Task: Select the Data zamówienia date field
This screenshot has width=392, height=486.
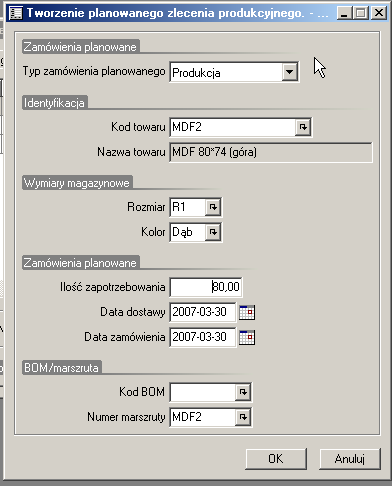Action: point(202,337)
